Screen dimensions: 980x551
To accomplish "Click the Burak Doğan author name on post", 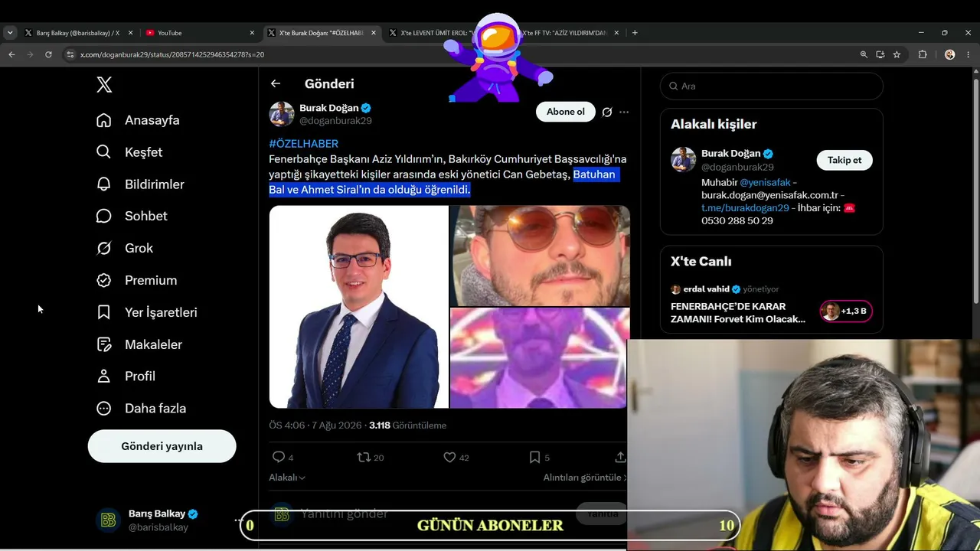I will point(329,108).
